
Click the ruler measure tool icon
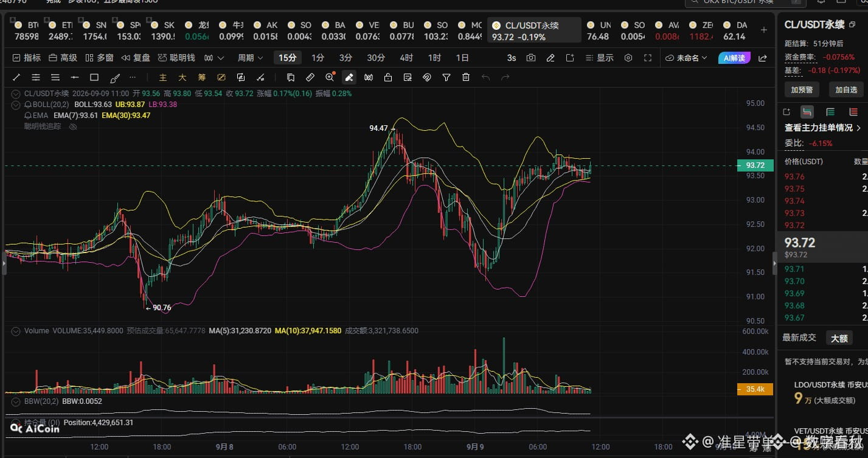pos(310,77)
